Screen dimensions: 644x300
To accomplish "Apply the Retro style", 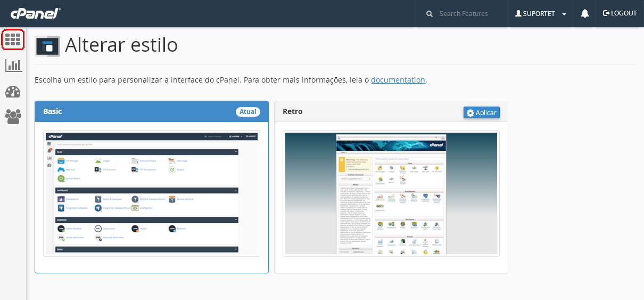I will (x=482, y=112).
